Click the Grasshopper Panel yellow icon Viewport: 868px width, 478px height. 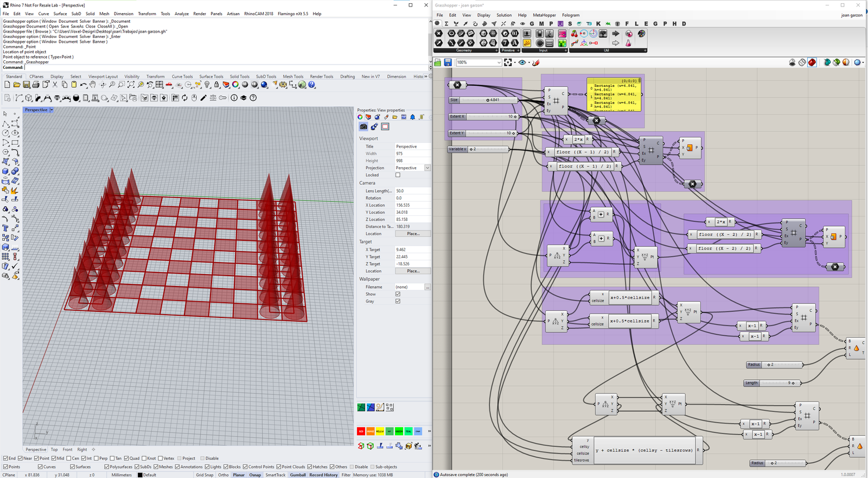527,43
